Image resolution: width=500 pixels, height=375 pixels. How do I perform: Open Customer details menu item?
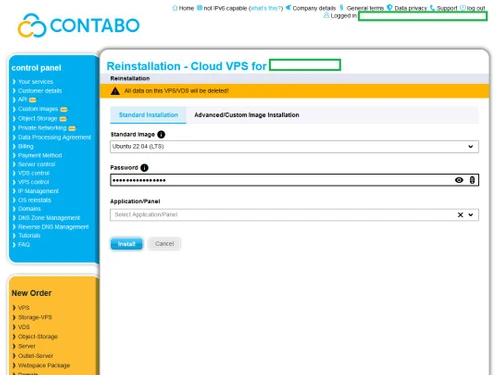click(40, 91)
